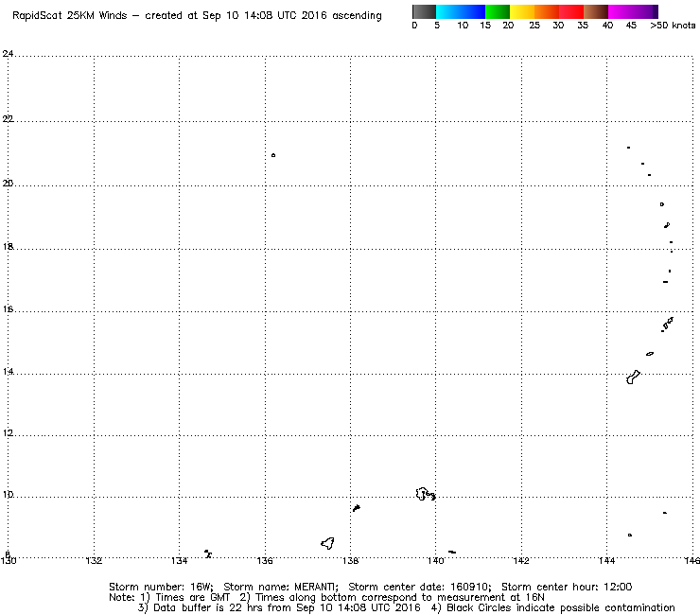Click the longitude label 132
The width and height of the screenshot is (700, 615).
(94, 561)
